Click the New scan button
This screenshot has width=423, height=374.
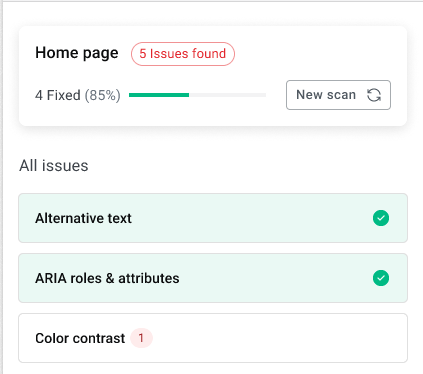click(338, 95)
